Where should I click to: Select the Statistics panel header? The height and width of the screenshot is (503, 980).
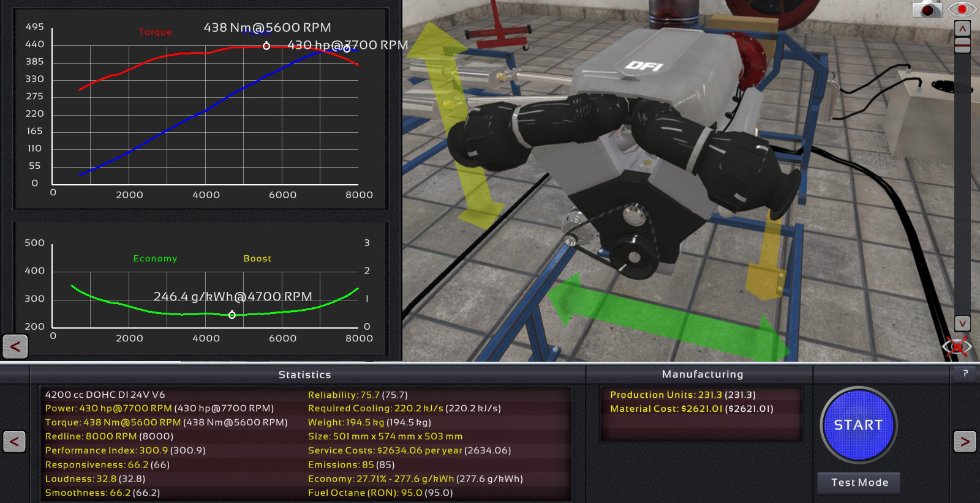click(304, 374)
